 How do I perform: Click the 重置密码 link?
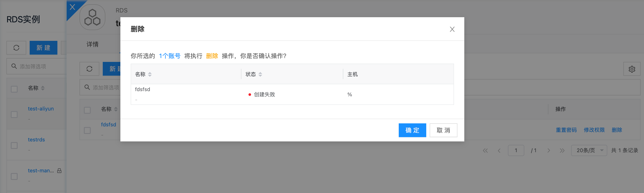(x=566, y=130)
